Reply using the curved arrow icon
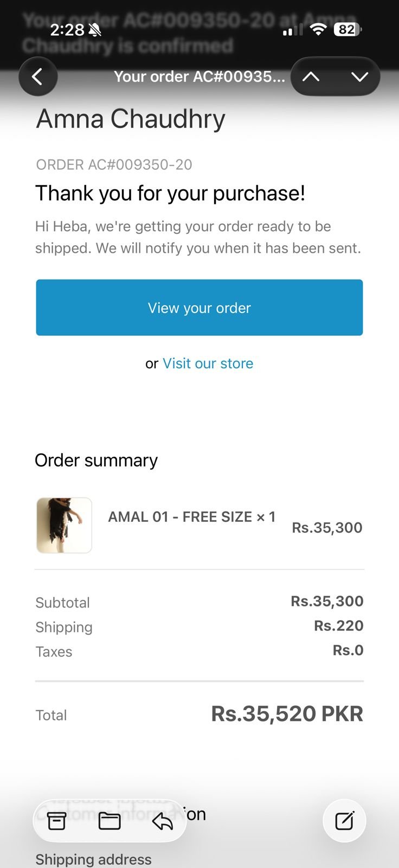Screen dimensions: 399x868 pos(162,821)
